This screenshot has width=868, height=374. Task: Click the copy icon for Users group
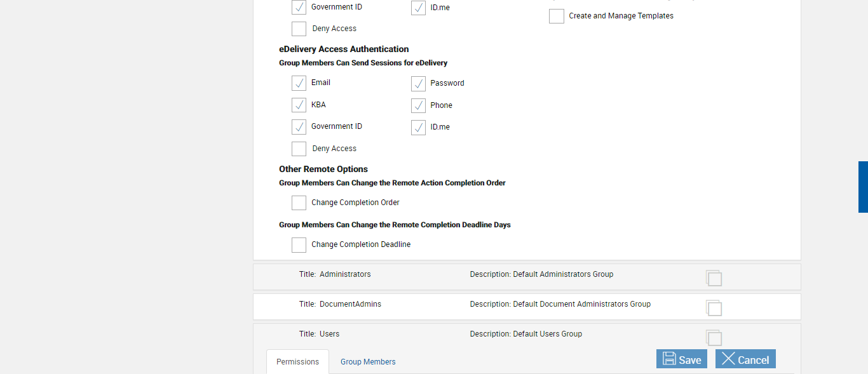coord(714,338)
